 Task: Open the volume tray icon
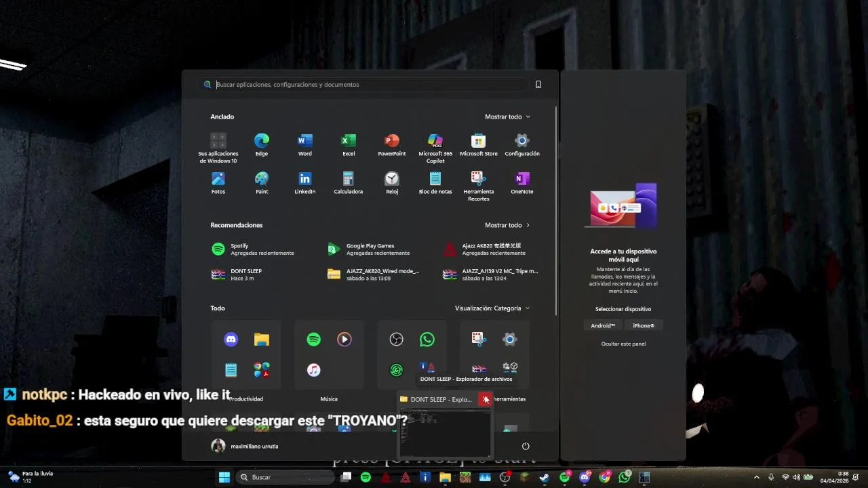[x=796, y=477]
